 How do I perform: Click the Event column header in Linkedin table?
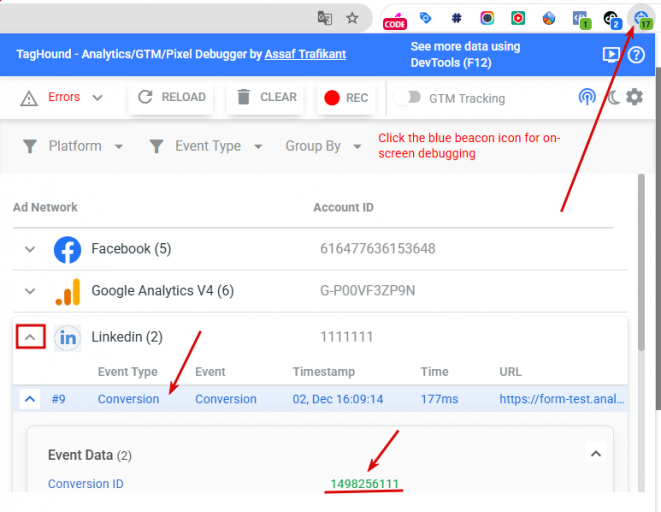click(210, 372)
